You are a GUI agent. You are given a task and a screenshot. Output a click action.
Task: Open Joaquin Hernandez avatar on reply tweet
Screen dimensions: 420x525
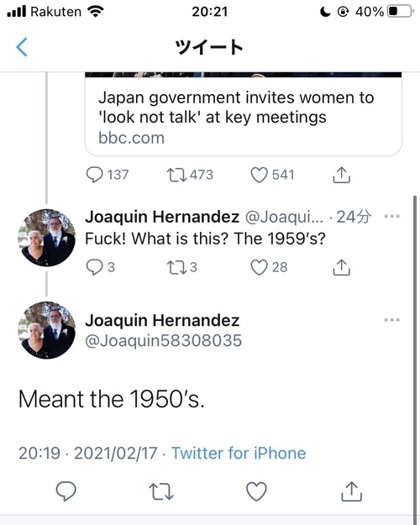(x=46, y=238)
